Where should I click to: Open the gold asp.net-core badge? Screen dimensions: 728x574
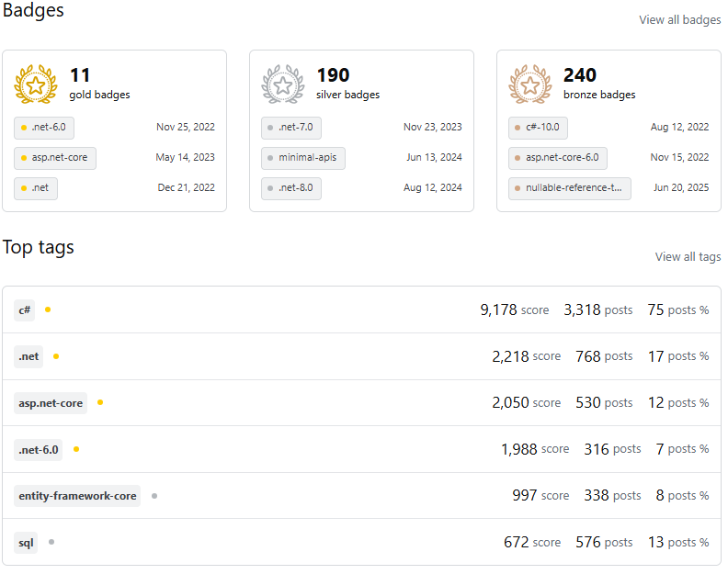[x=55, y=158]
